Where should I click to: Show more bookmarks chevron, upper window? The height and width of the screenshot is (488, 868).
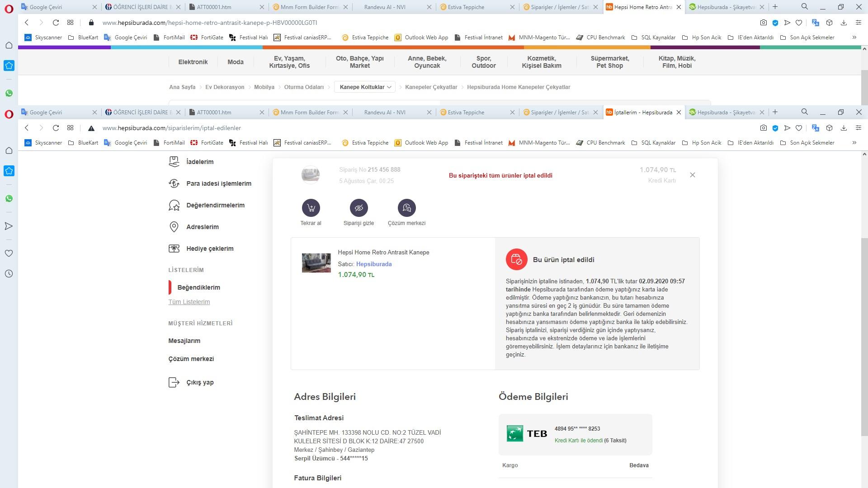pos(854,38)
